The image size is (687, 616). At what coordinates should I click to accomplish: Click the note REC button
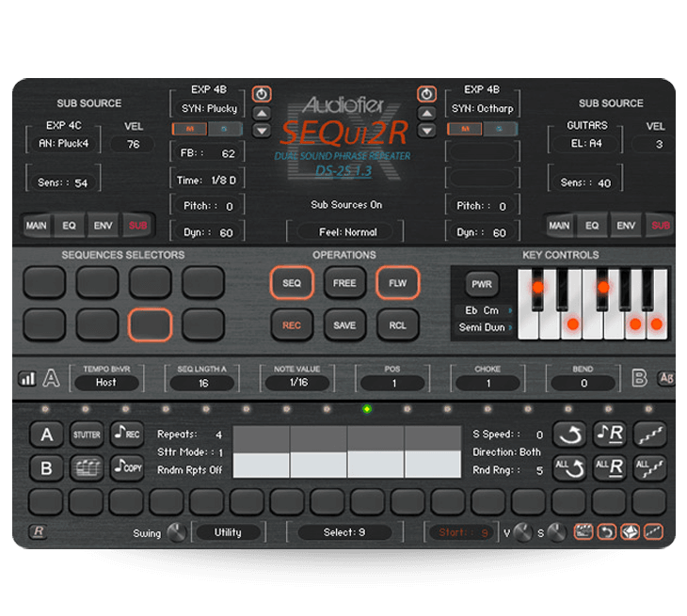click(x=127, y=434)
